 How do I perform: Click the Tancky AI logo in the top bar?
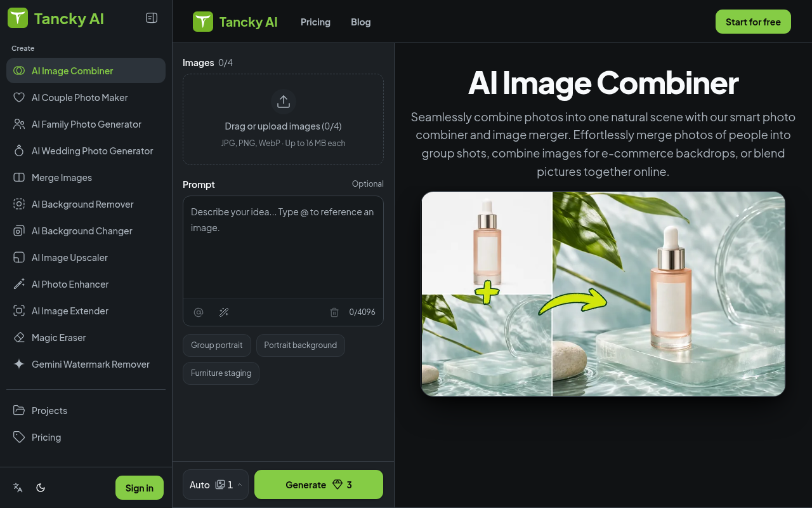(x=235, y=22)
